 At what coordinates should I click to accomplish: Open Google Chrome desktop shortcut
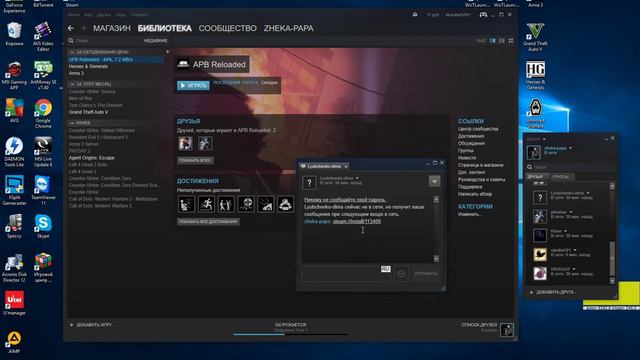pyautogui.click(x=43, y=112)
